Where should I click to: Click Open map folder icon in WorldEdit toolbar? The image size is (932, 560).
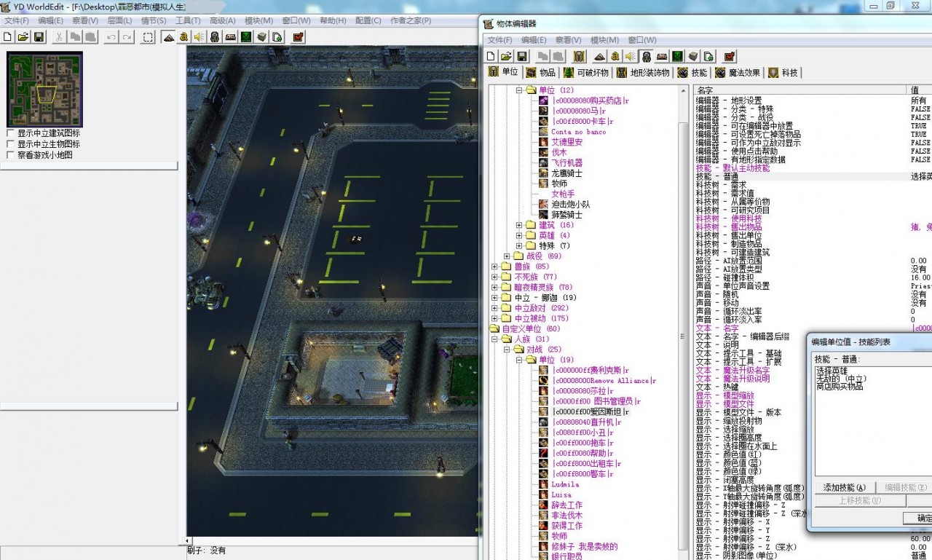(x=23, y=36)
